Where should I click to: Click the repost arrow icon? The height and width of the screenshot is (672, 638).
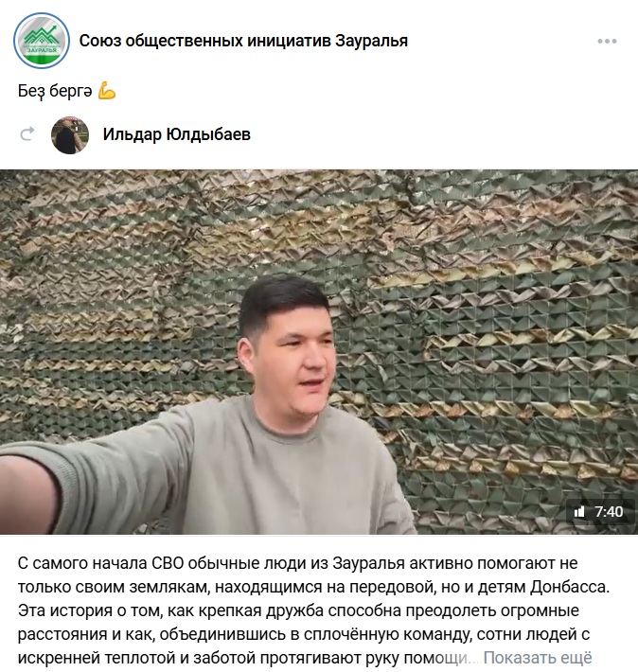pos(27,134)
